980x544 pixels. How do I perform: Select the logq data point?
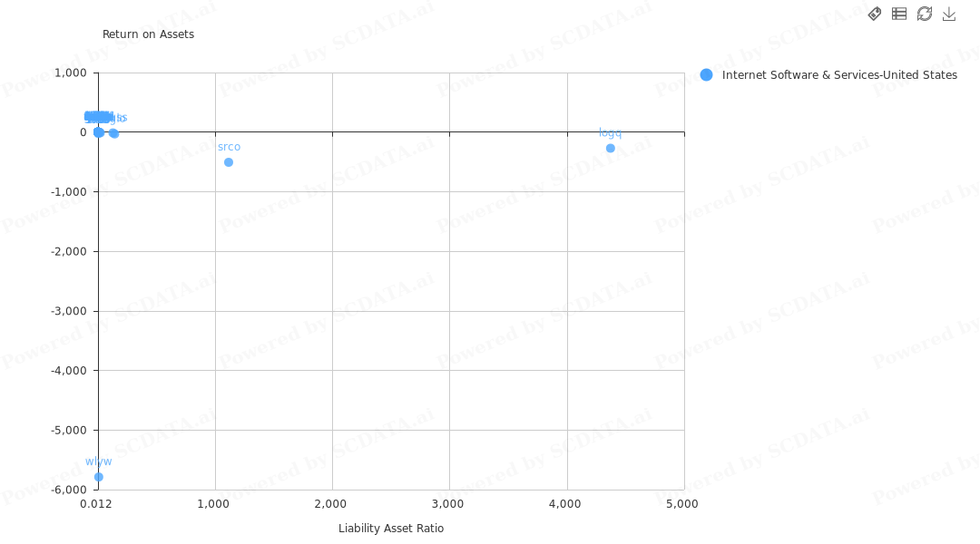pyautogui.click(x=611, y=149)
